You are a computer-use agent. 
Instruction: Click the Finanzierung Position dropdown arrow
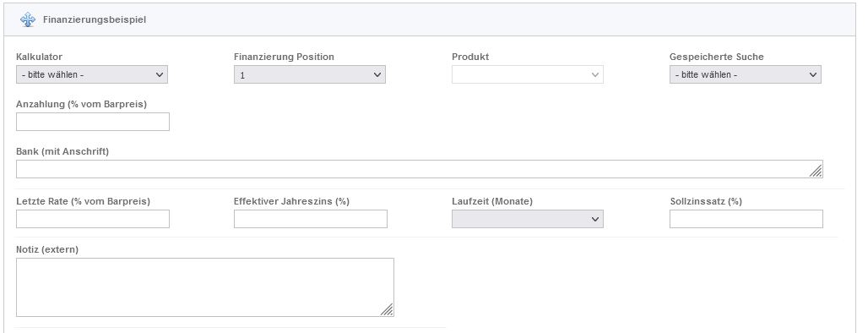click(x=377, y=75)
